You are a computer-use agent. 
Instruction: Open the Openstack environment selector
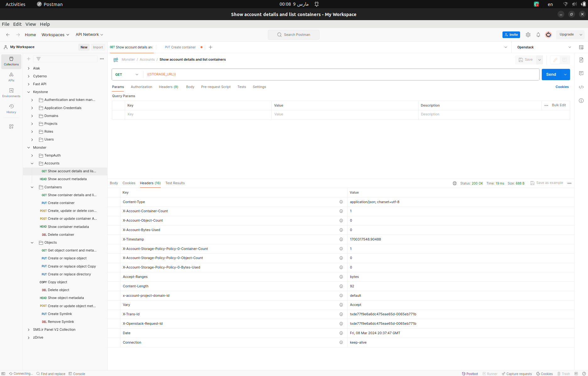[544, 47]
